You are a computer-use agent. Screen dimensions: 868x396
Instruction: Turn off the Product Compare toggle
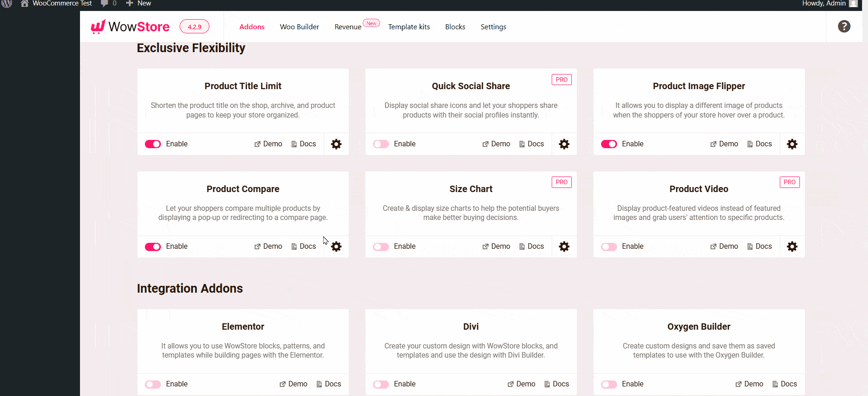pyautogui.click(x=153, y=246)
